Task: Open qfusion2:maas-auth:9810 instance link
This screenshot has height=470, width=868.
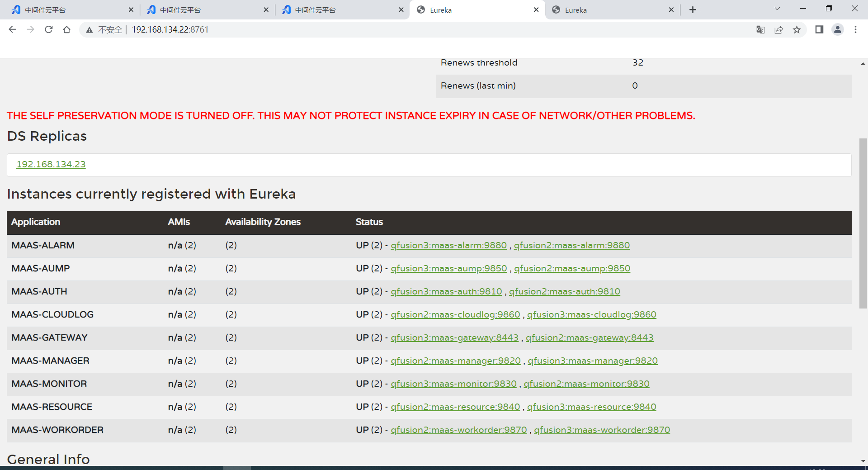Action: click(x=565, y=291)
